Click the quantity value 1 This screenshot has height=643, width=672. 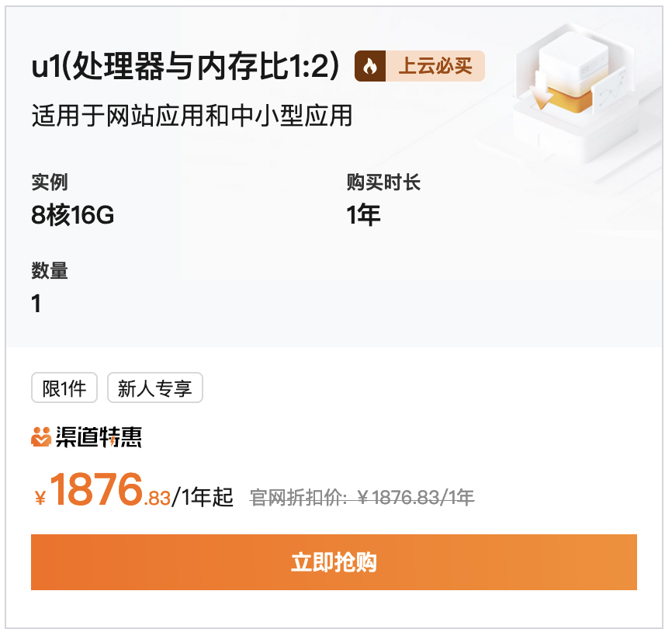36,304
